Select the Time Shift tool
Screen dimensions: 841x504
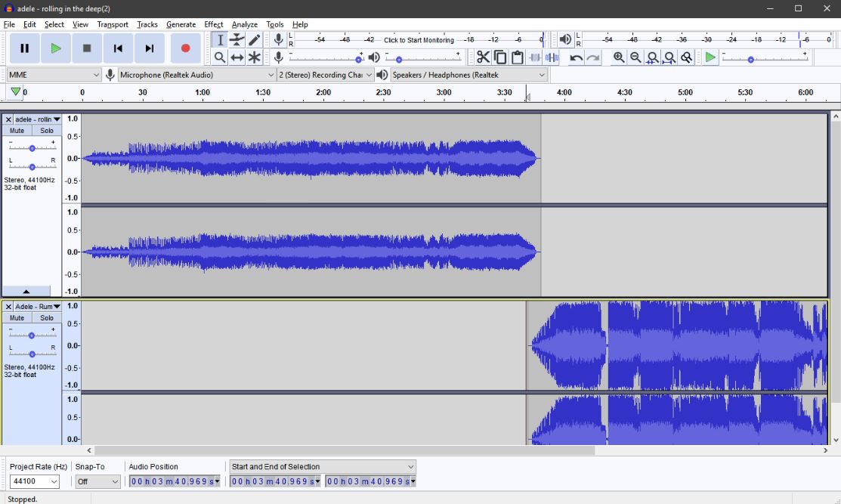pyautogui.click(x=237, y=57)
